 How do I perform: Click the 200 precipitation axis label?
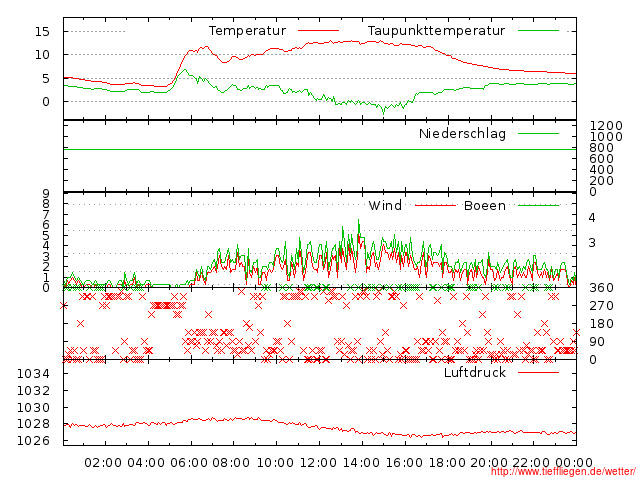[602, 180]
